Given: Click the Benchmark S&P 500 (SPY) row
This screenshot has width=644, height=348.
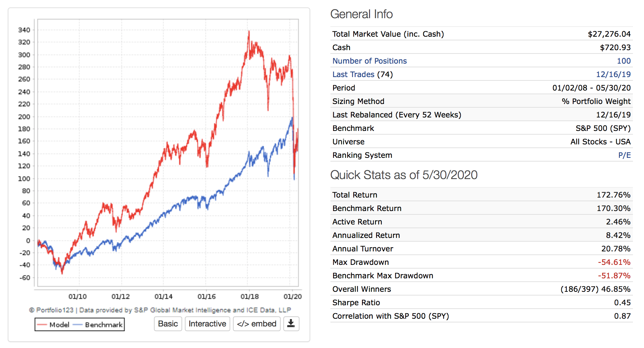Looking at the screenshot, I should click(481, 128).
